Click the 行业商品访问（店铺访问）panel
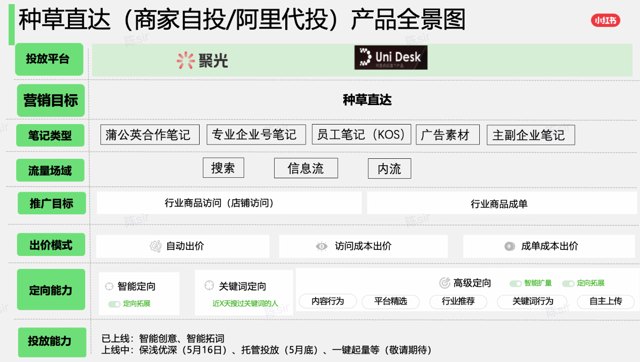Image resolution: width=640 pixels, height=362 pixels. click(229, 203)
